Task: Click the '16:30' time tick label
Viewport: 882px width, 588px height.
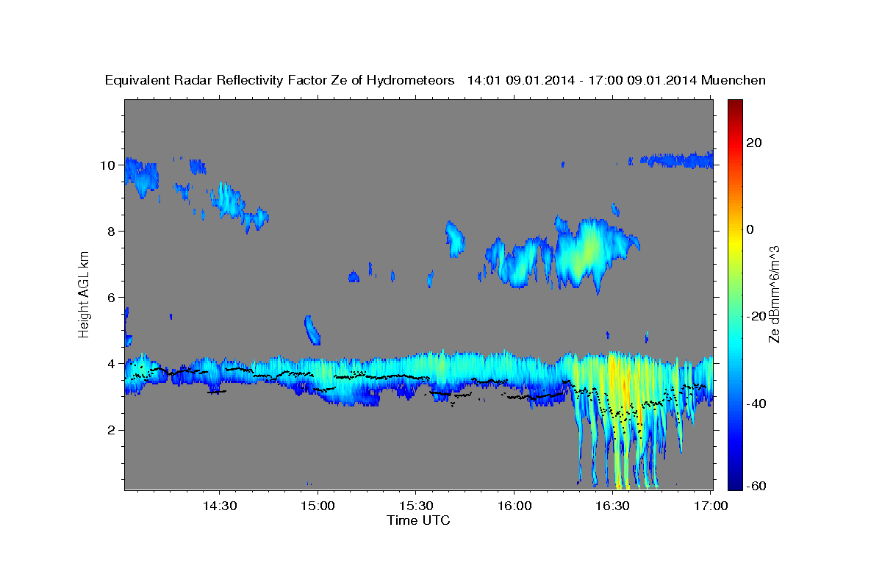Action: pos(612,506)
